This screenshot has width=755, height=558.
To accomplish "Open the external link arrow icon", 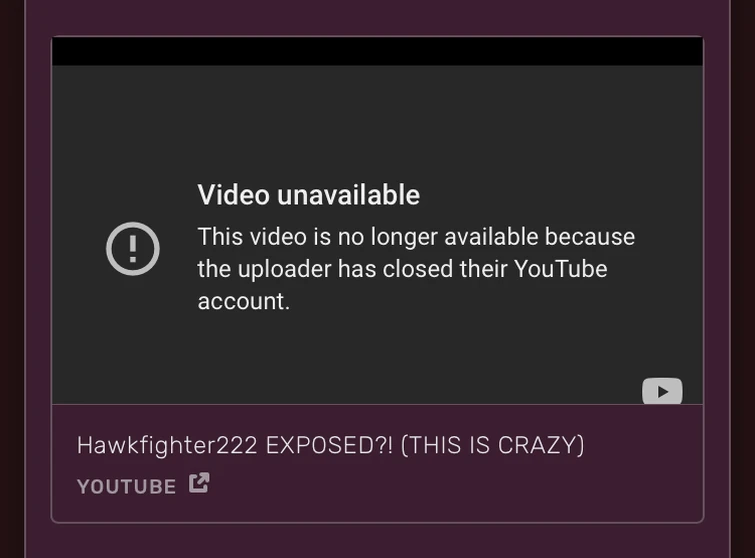I will [199, 483].
